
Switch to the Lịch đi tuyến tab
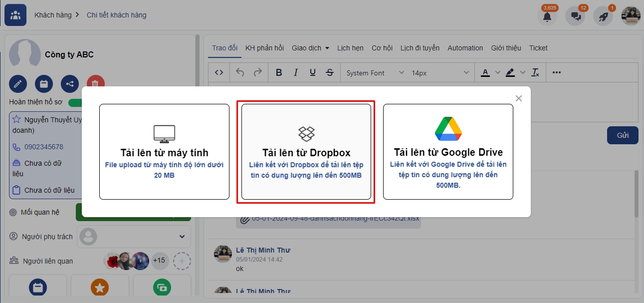(420, 48)
